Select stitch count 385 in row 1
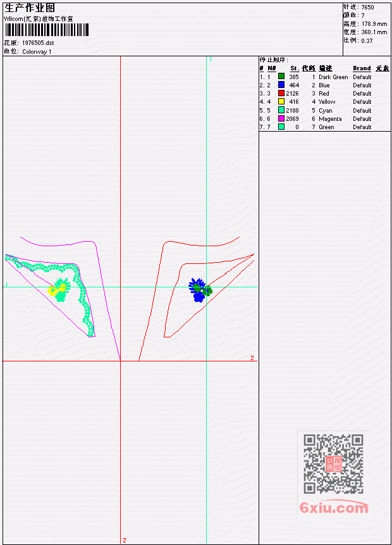This screenshot has height=545, width=392. (294, 77)
